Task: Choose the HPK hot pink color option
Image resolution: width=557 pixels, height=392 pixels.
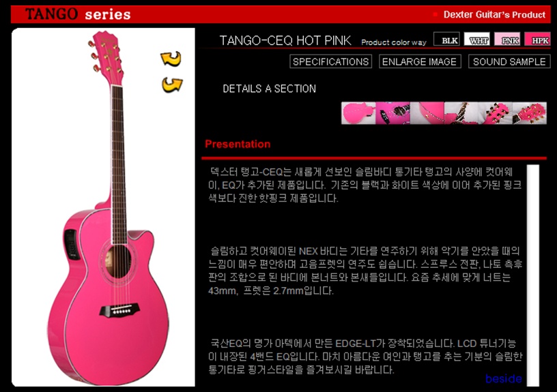Action: click(537, 39)
